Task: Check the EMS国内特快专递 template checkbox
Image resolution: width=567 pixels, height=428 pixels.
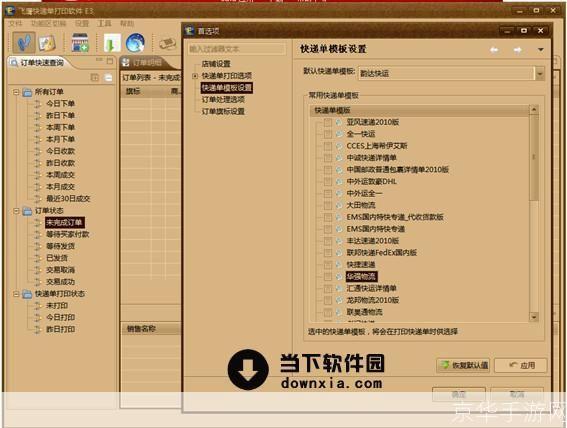Action: (328, 229)
